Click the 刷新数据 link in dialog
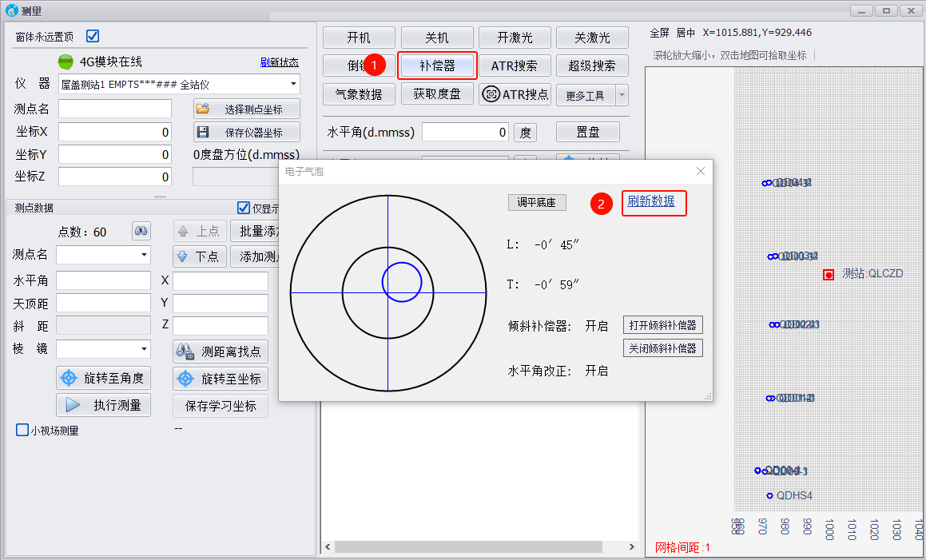Image resolution: width=926 pixels, height=560 pixels. tap(651, 202)
